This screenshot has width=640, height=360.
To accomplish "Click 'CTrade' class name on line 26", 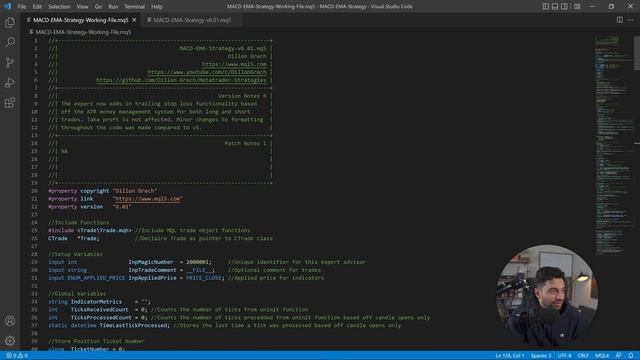I will pos(58,238).
